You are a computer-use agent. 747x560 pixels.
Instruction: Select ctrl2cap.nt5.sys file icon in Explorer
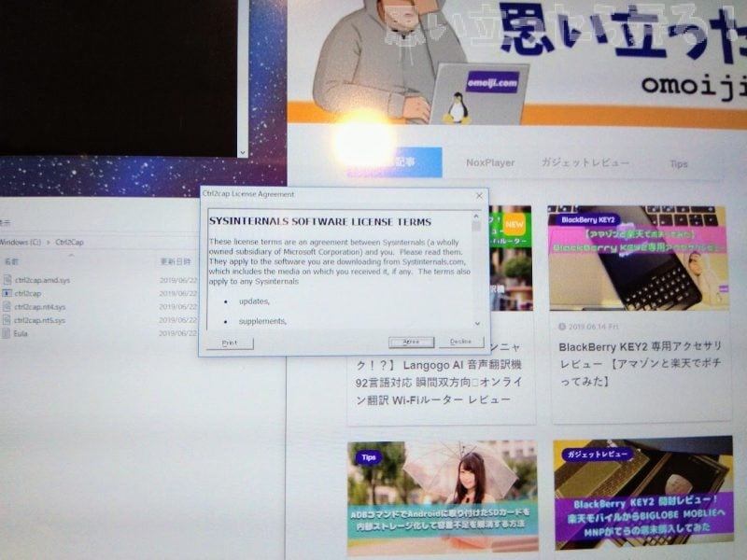pos(7,320)
